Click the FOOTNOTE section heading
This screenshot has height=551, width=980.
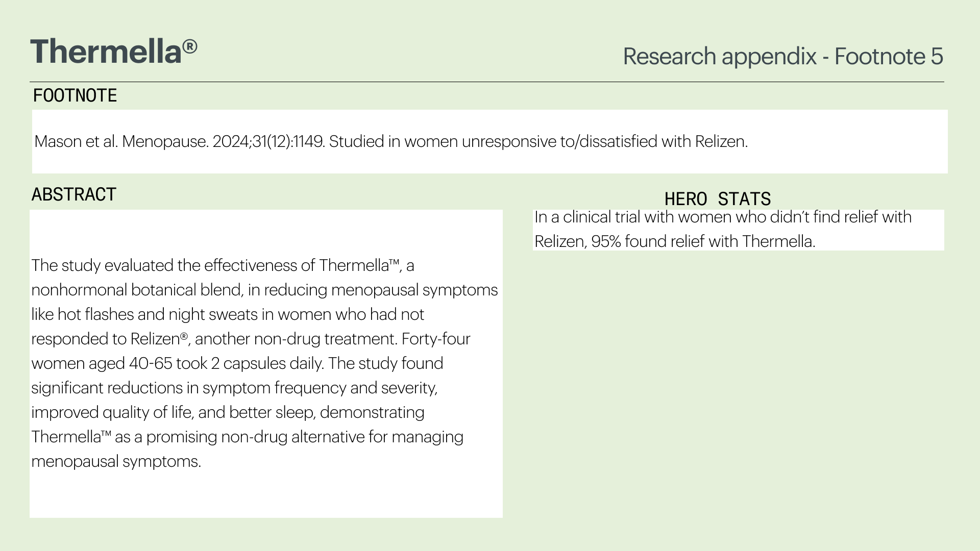(x=75, y=95)
